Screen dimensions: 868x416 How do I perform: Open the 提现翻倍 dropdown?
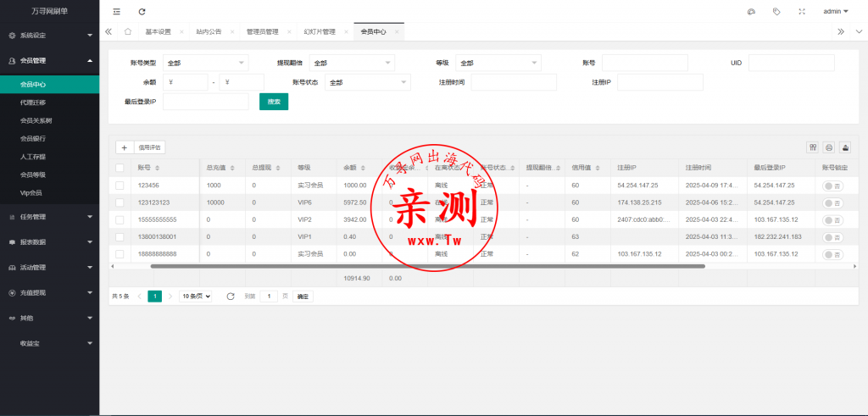coord(352,63)
